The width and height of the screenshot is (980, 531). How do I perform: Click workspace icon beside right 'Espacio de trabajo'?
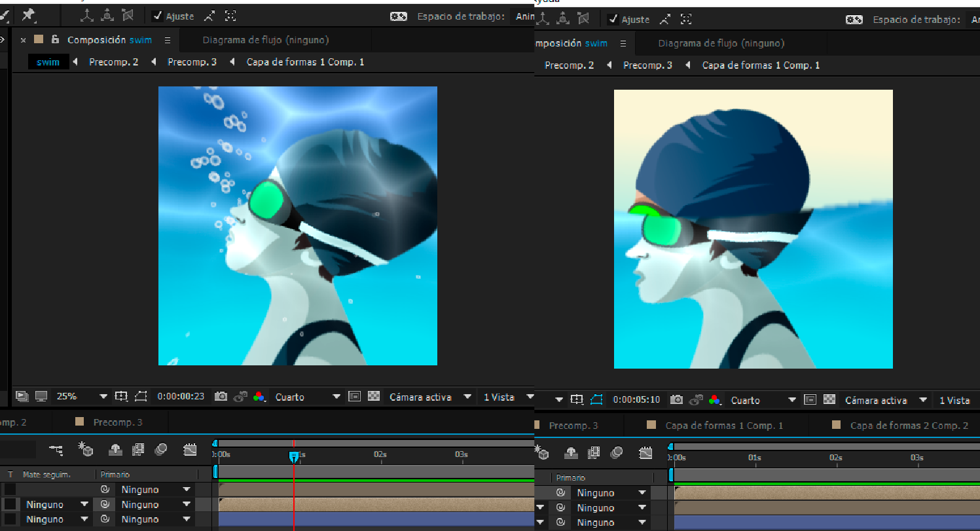tap(854, 20)
